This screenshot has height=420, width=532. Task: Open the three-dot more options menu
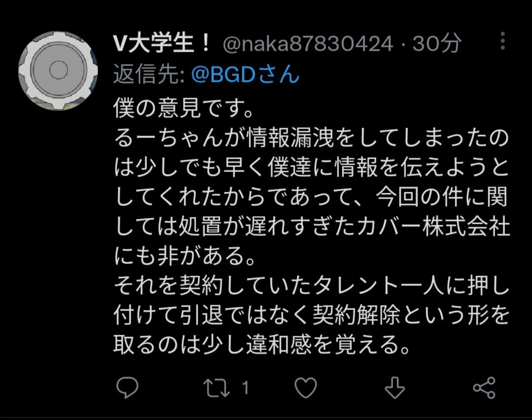coord(503,41)
